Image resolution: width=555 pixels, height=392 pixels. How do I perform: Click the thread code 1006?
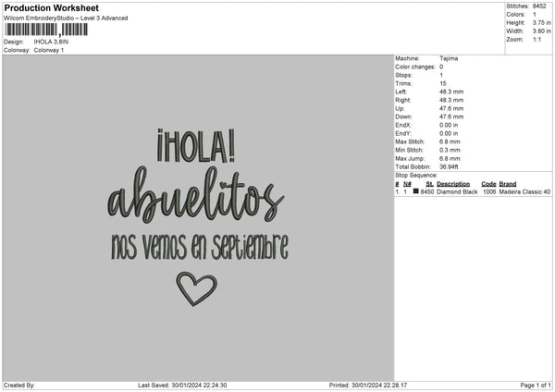(489, 191)
